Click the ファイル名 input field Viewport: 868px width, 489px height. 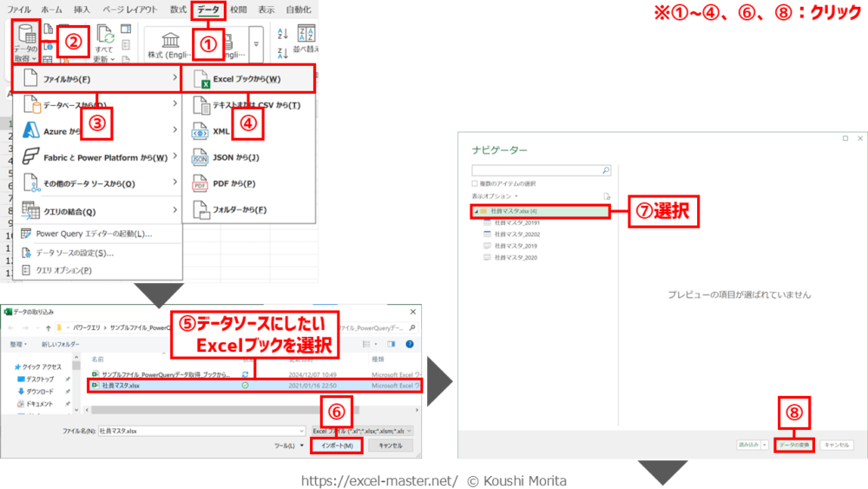tap(200, 430)
